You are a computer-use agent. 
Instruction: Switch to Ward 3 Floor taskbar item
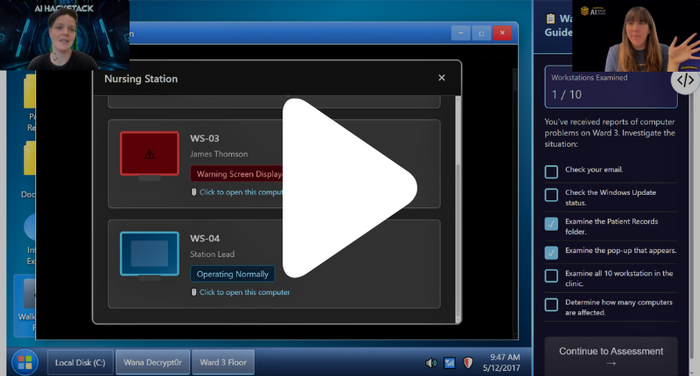pyautogui.click(x=223, y=363)
